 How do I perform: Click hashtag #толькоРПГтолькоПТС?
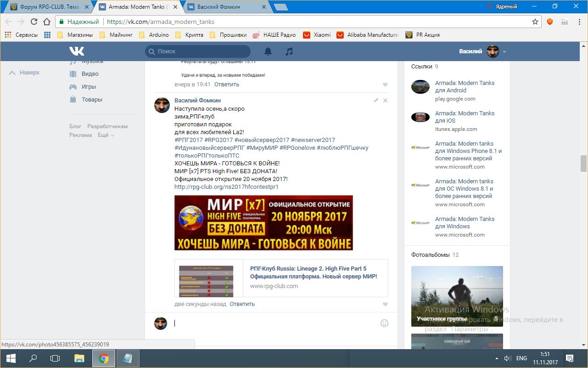[207, 156]
